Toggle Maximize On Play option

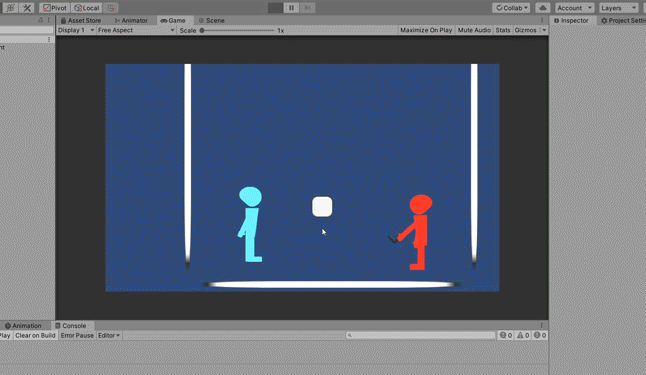tap(426, 30)
